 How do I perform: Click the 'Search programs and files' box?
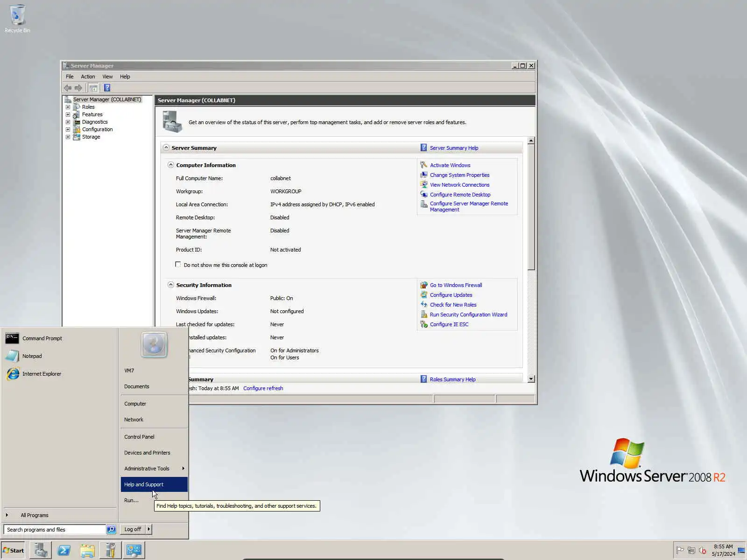(x=55, y=529)
